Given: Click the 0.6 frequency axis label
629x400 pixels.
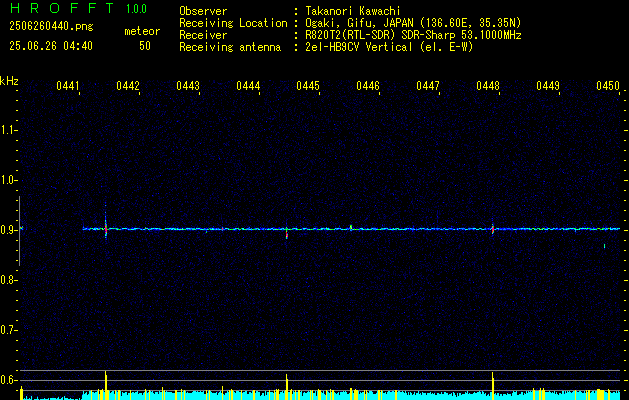Looking at the screenshot, I should click(8, 380).
